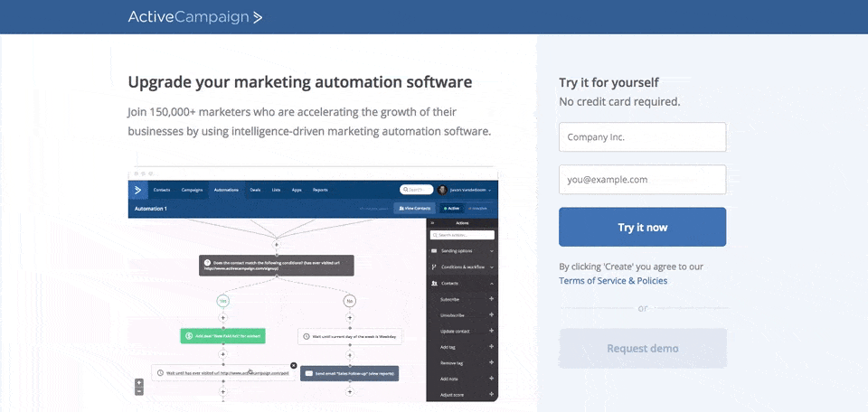
Task: Expand the Sending options section
Action: pos(462,251)
